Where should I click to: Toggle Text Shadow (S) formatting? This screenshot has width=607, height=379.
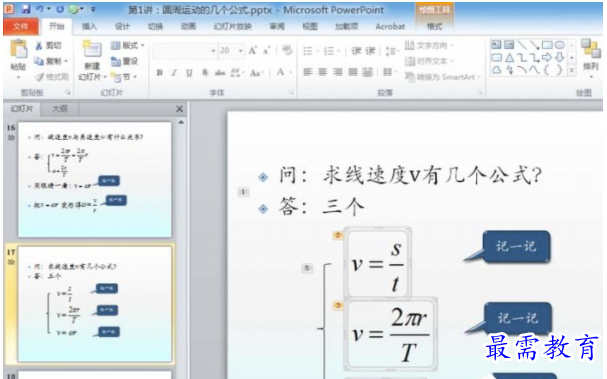coord(205,72)
